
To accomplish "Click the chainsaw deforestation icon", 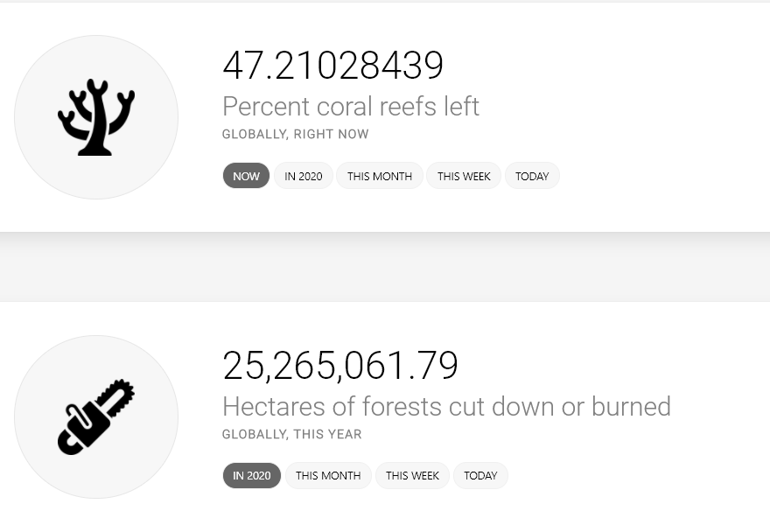I will pyautogui.click(x=96, y=416).
